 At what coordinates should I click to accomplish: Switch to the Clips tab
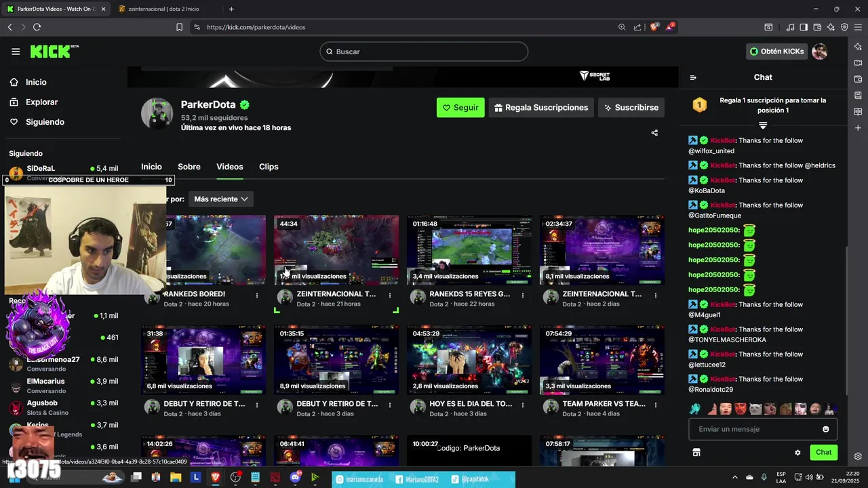tap(269, 167)
